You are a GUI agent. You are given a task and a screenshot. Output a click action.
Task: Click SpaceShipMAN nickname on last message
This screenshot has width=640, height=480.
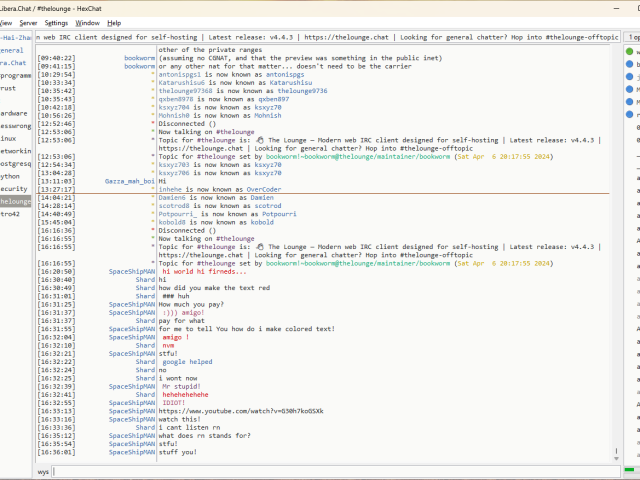132,452
